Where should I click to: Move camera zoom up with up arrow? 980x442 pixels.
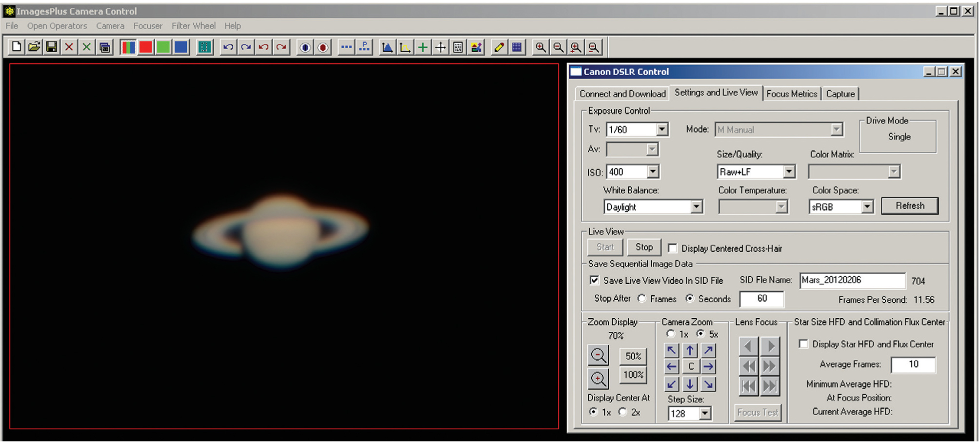690,350
